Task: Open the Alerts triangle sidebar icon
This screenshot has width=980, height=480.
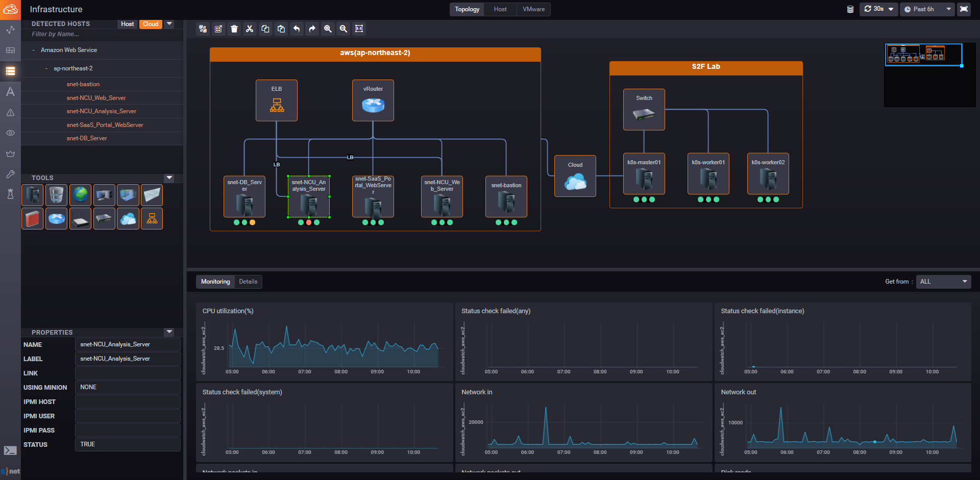Action: tap(10, 112)
